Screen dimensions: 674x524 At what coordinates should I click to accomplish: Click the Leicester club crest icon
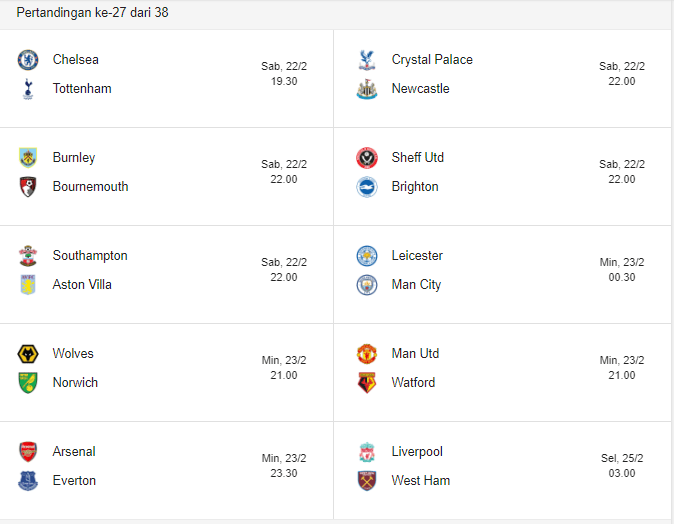pos(367,255)
